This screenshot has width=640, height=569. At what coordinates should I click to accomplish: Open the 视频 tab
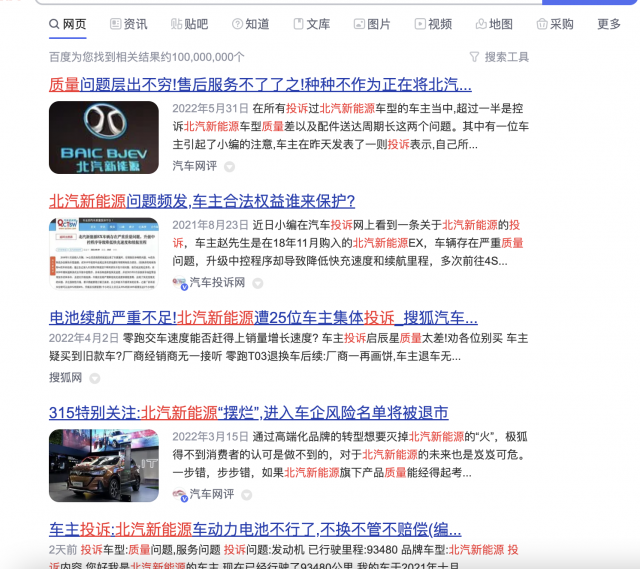[x=433, y=24]
